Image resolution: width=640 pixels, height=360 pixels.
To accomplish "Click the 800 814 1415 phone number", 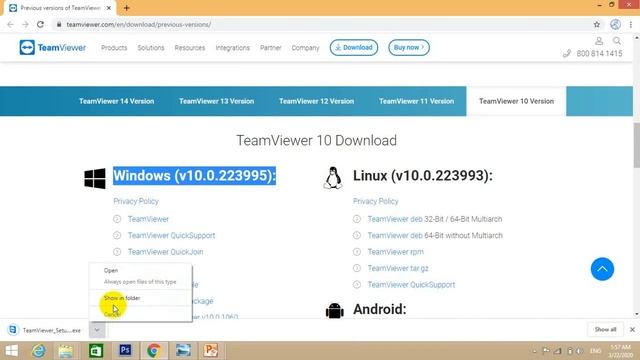I will click(x=599, y=53).
